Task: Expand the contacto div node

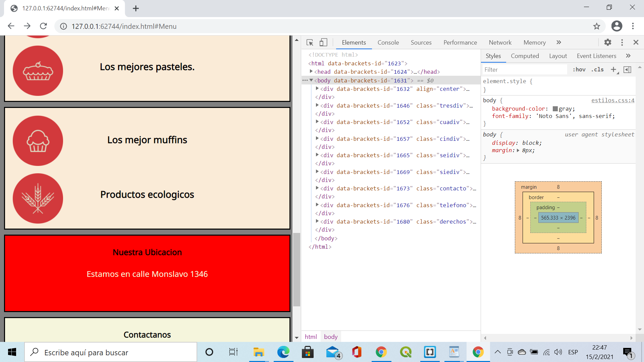Action: point(317,188)
